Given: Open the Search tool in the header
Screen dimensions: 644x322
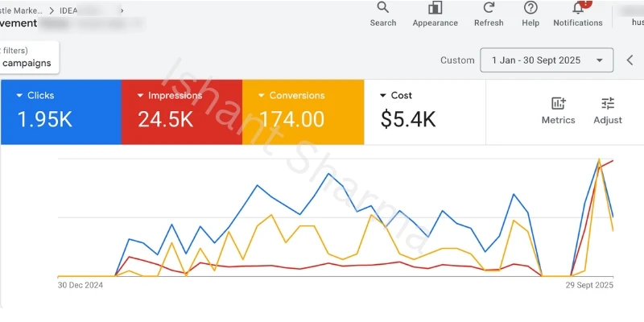Looking at the screenshot, I should click(x=382, y=9).
